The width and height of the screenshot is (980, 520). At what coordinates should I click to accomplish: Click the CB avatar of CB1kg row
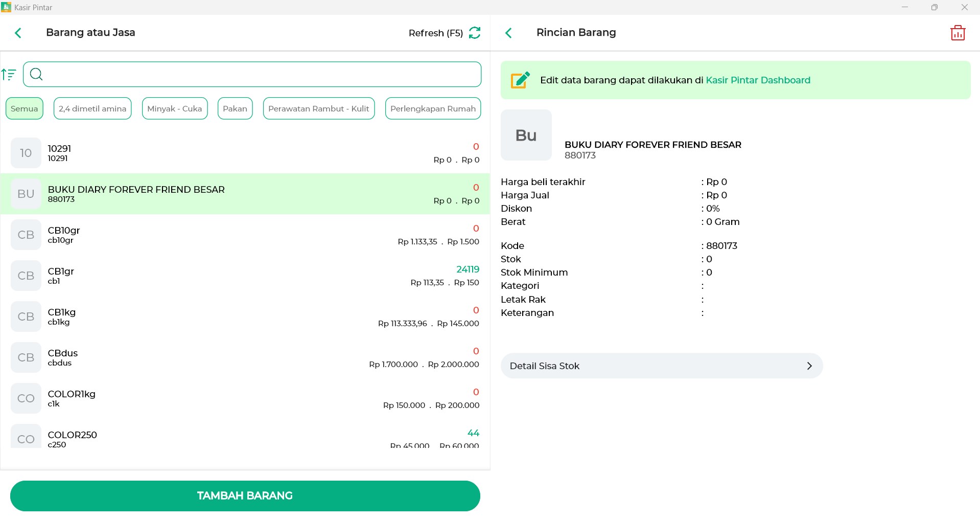[x=26, y=316]
